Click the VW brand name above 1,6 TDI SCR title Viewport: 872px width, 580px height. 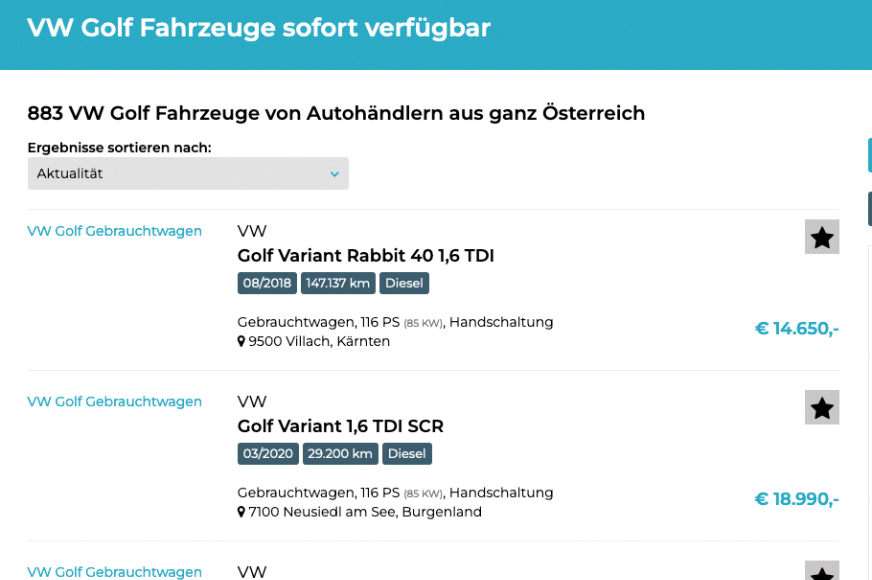coord(252,401)
